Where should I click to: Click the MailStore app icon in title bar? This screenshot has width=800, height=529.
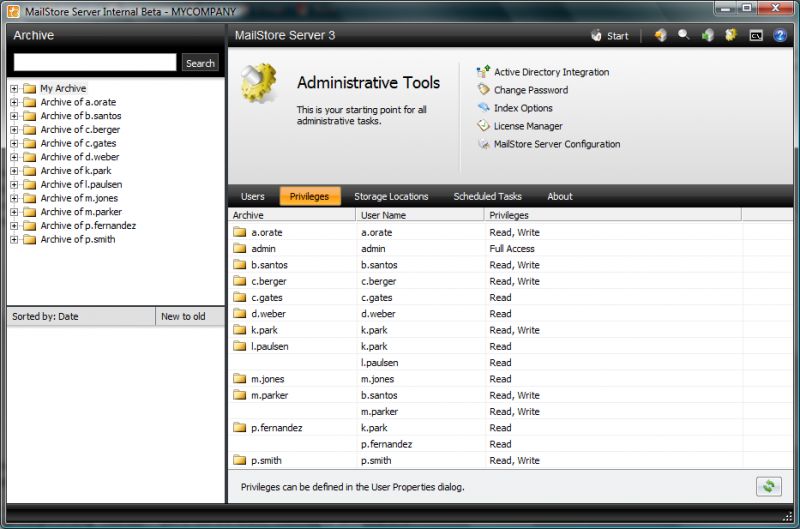(x=14, y=11)
